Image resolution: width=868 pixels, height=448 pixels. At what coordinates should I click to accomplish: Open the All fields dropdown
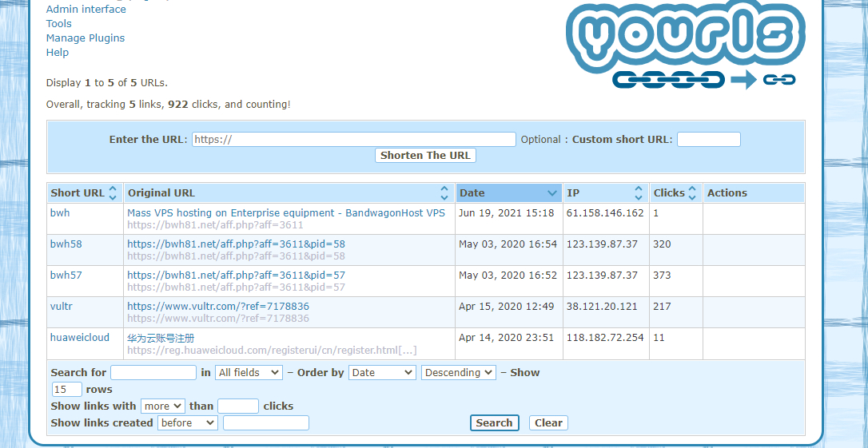click(x=249, y=373)
